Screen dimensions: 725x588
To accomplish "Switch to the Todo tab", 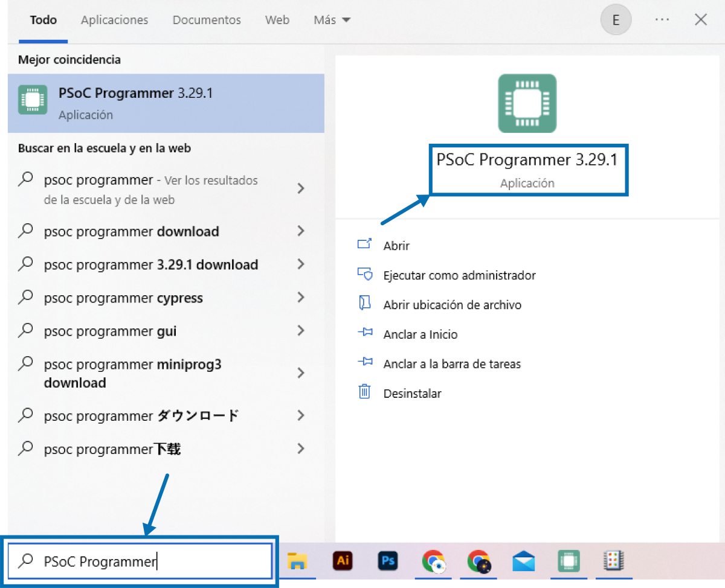I will pyautogui.click(x=43, y=20).
